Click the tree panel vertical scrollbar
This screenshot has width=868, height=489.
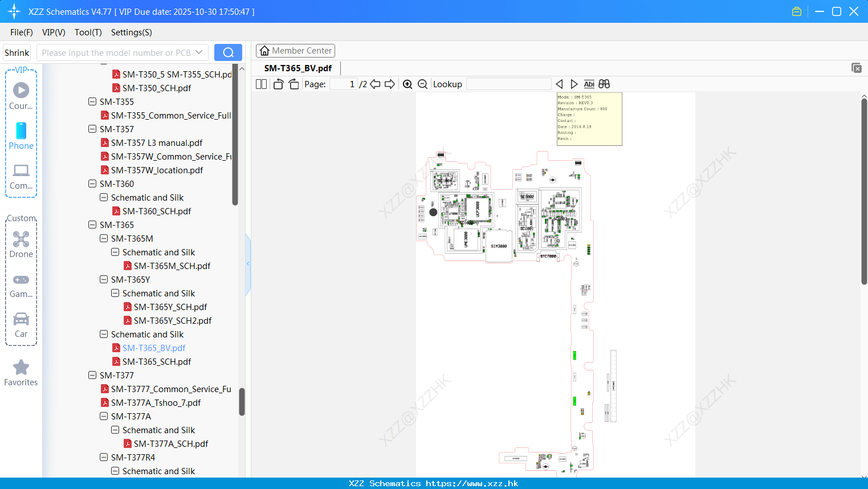[242, 402]
